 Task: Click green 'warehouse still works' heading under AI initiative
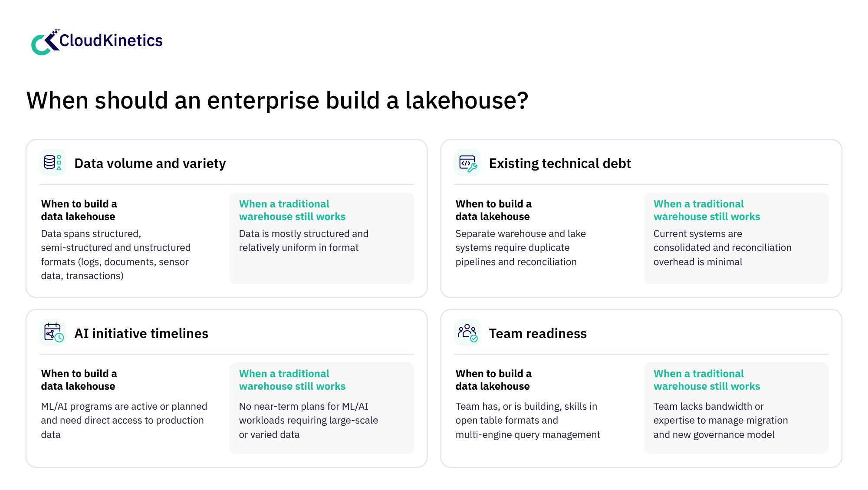pyautogui.click(x=292, y=380)
